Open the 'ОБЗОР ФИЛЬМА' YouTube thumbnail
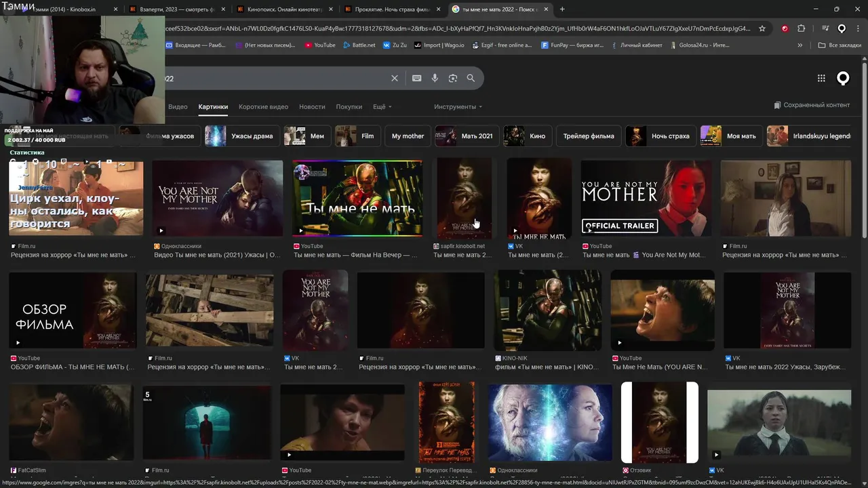The image size is (868, 488). [x=73, y=310]
